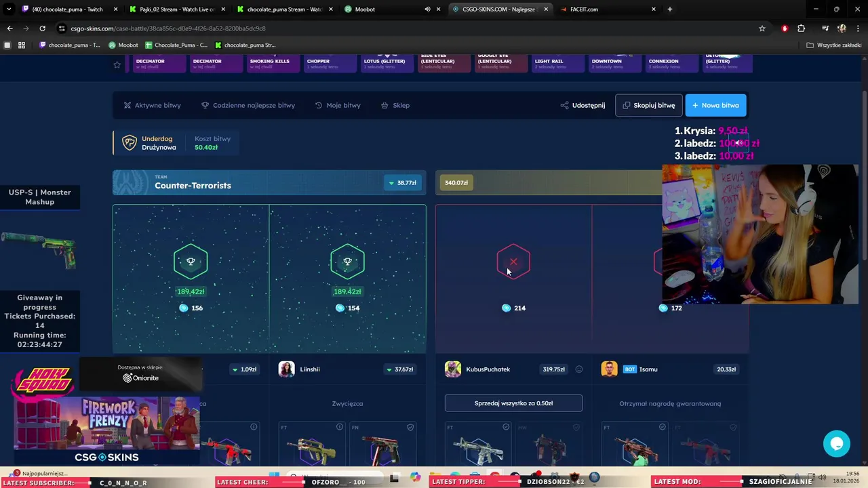Open a new browser tab
The width and height of the screenshot is (868, 488).
(x=670, y=9)
